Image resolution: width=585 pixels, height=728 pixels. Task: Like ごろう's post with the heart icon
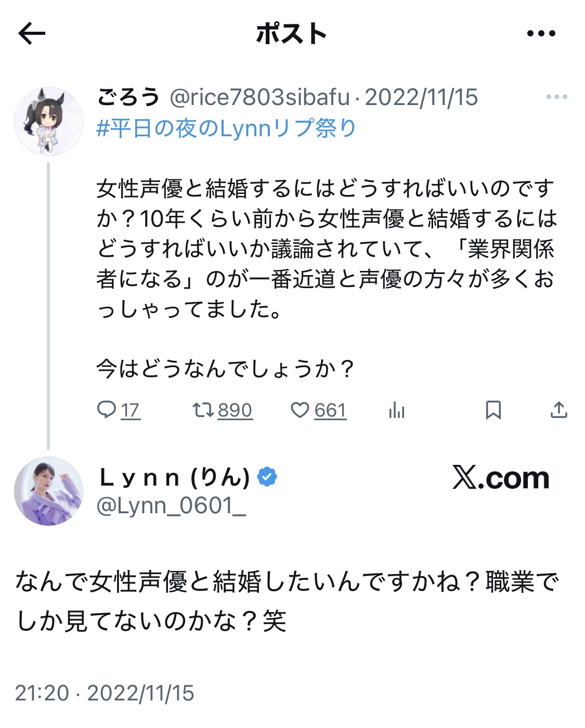[x=300, y=410]
